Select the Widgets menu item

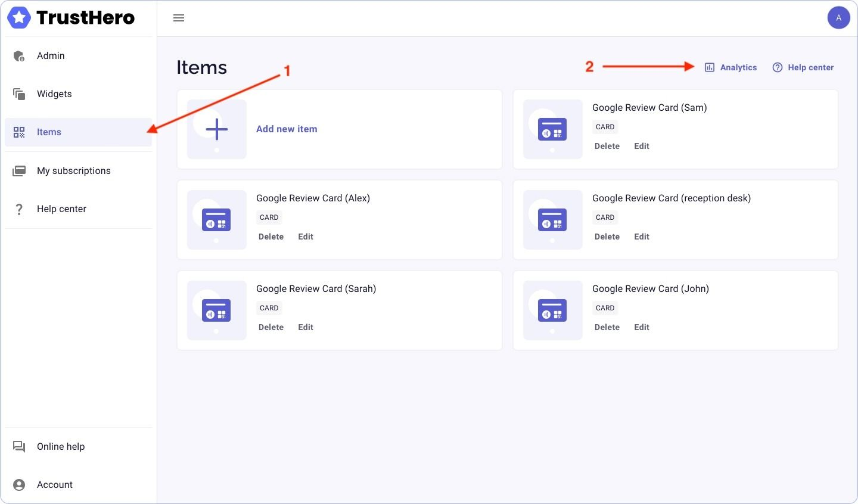pyautogui.click(x=54, y=94)
